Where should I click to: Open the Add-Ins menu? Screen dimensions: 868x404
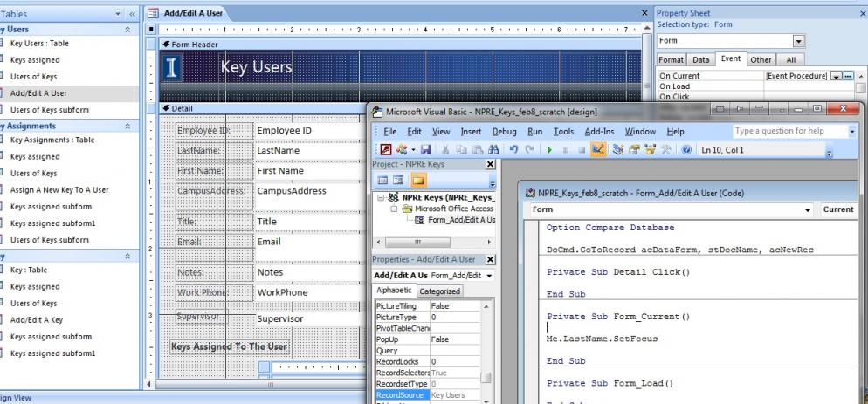click(600, 132)
